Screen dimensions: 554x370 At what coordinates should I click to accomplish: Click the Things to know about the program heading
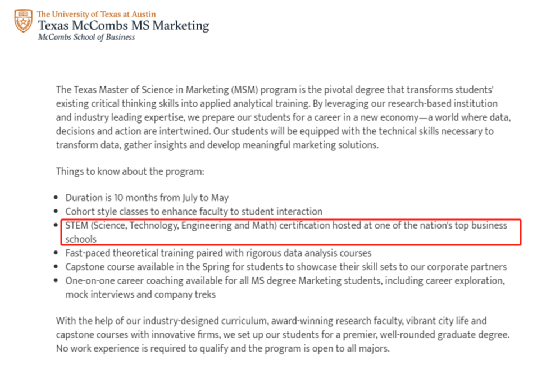click(130, 171)
